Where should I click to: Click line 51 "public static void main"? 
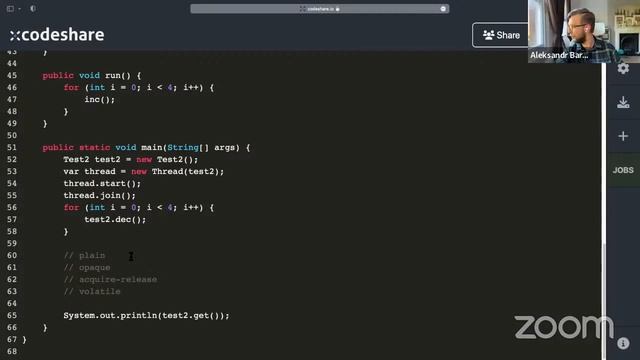(x=146, y=147)
